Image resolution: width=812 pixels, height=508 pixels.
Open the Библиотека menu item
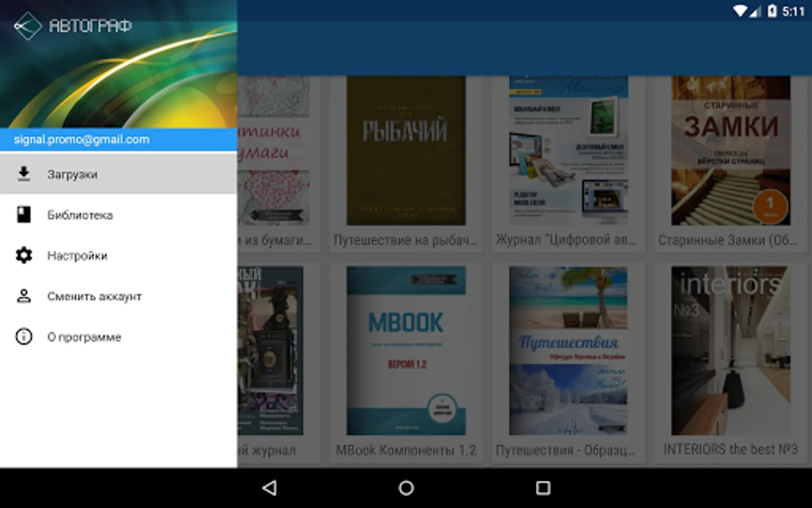click(x=118, y=214)
